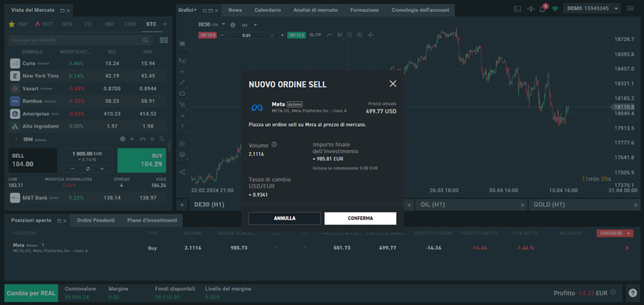Open IBM chart icon in market row
Viewport: 644px width, 305px height.
(x=142, y=139)
